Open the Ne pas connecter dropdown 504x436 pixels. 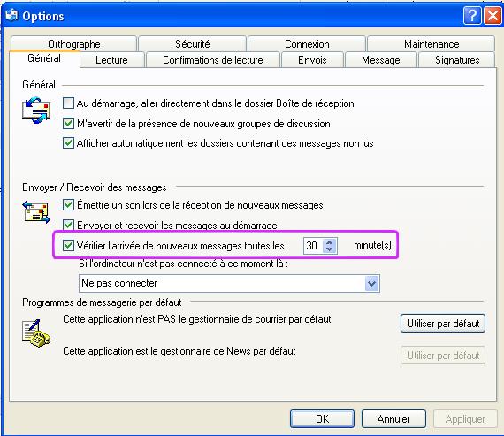coord(372,284)
